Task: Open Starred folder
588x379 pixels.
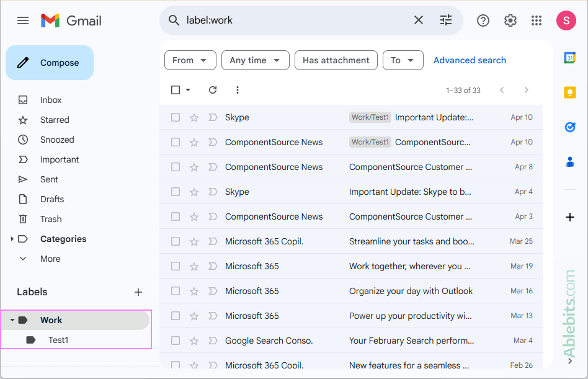Action: (x=55, y=120)
